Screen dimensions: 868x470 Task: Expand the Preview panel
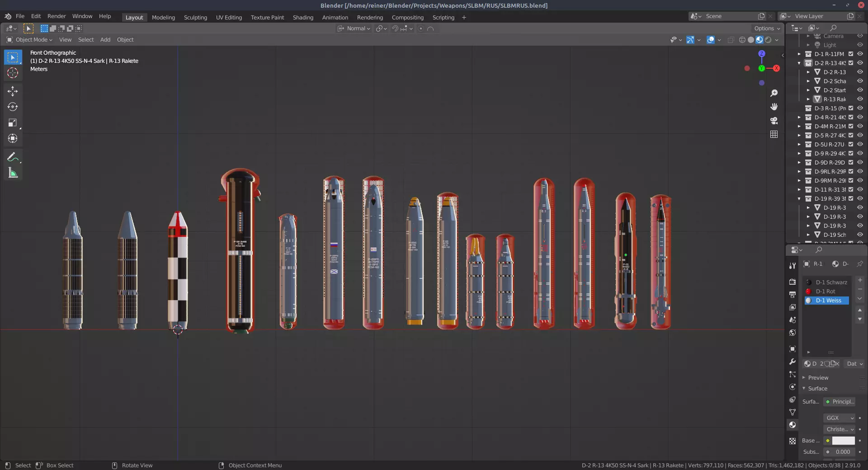(x=818, y=378)
